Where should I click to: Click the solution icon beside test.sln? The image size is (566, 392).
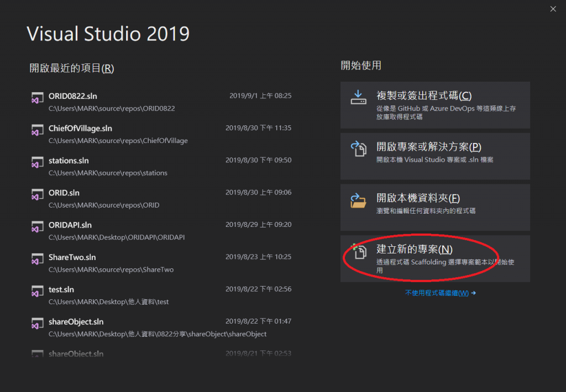37,292
